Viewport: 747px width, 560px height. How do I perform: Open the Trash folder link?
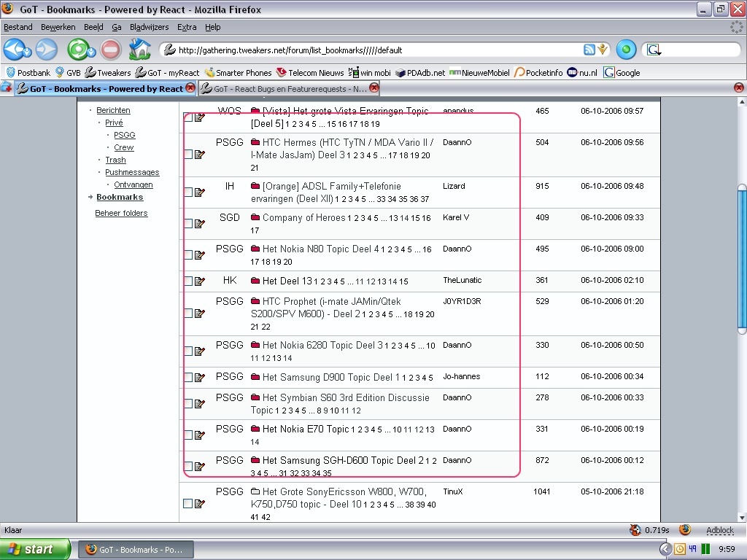pos(115,160)
